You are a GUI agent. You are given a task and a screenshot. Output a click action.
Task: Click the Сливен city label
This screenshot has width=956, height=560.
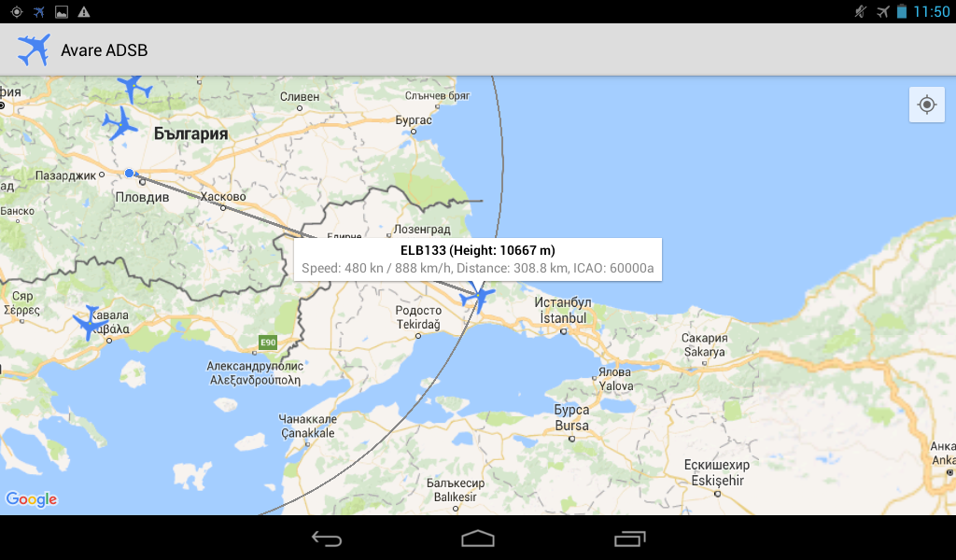point(300,96)
